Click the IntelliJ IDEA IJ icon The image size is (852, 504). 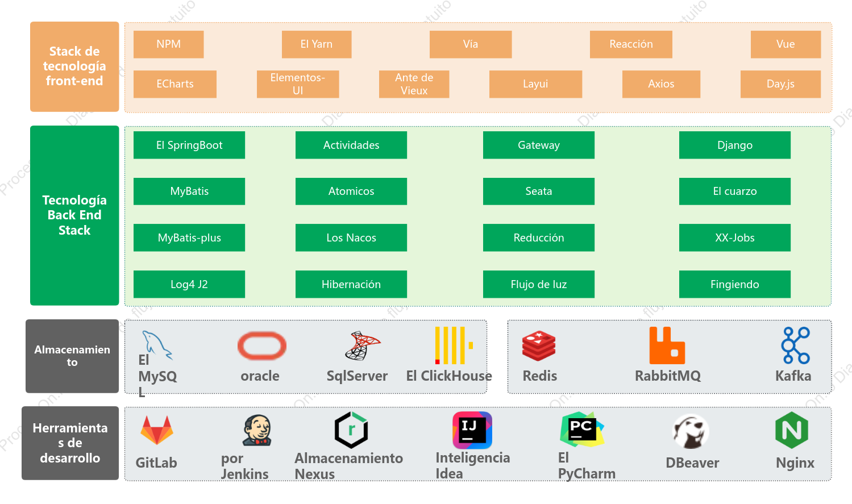click(472, 430)
